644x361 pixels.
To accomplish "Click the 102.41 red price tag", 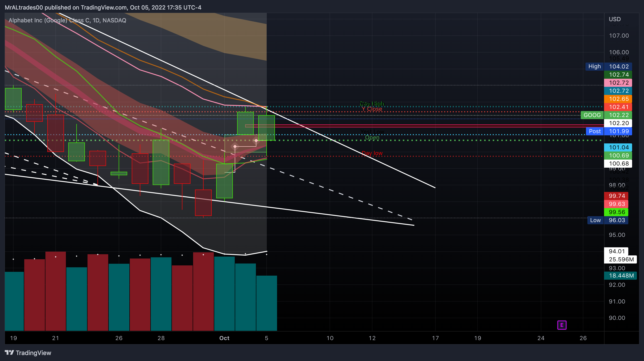I will [x=618, y=107].
